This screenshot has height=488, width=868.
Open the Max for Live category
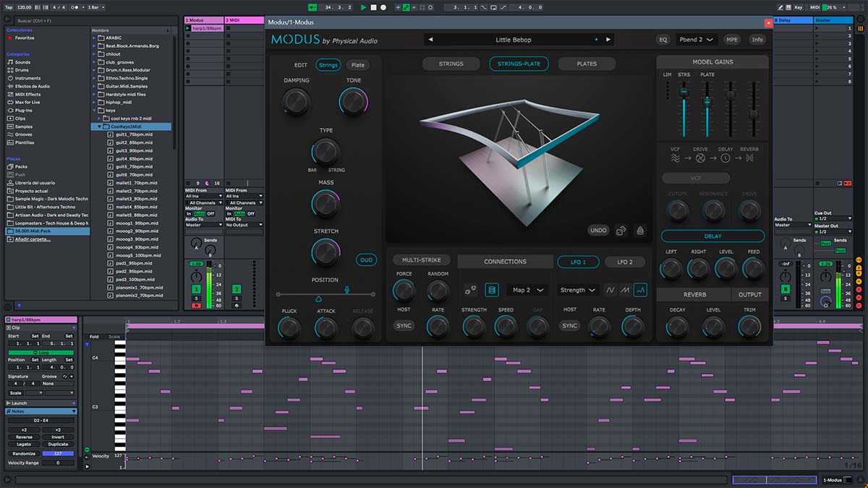point(28,102)
